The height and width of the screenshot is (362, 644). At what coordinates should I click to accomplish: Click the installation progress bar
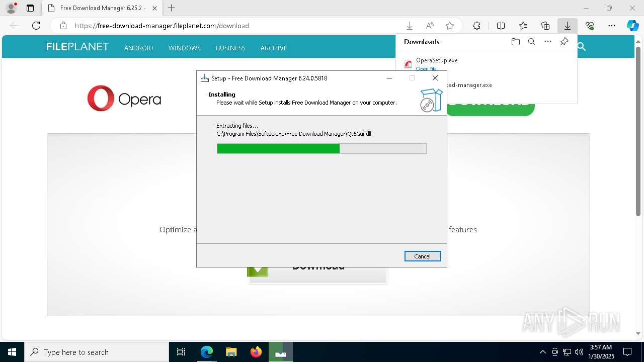321,148
